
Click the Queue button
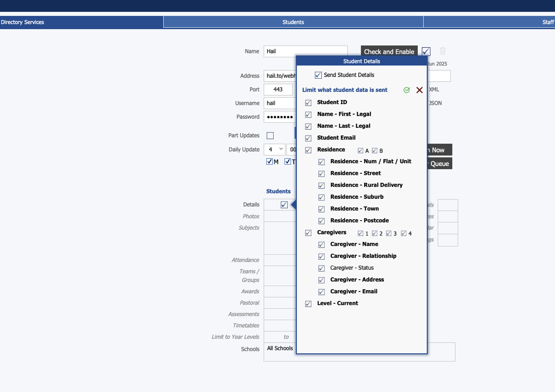440,164
